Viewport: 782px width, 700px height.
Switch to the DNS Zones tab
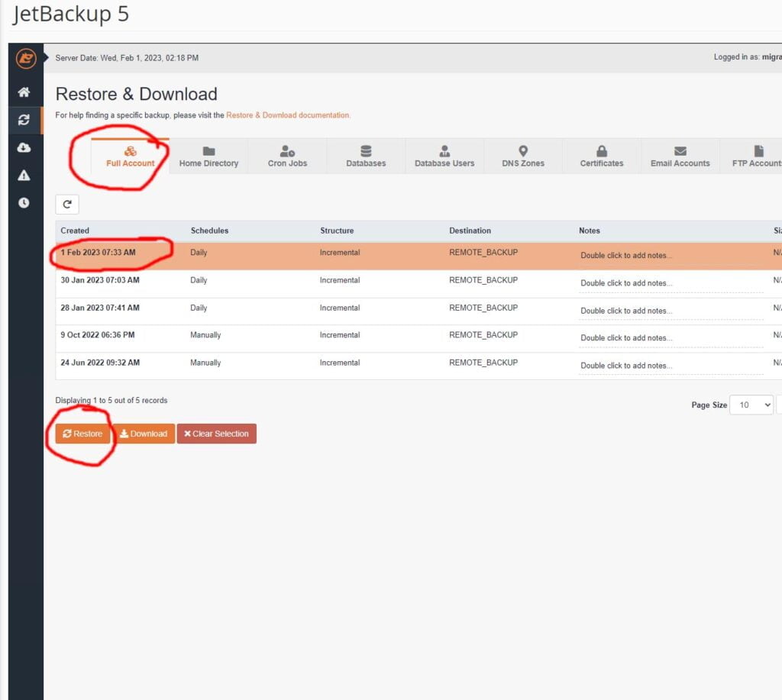coord(523,156)
